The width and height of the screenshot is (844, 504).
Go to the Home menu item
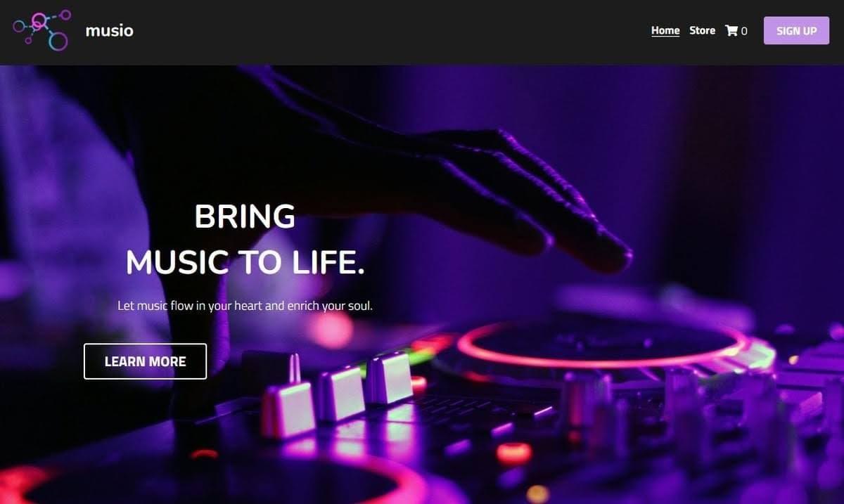click(665, 30)
